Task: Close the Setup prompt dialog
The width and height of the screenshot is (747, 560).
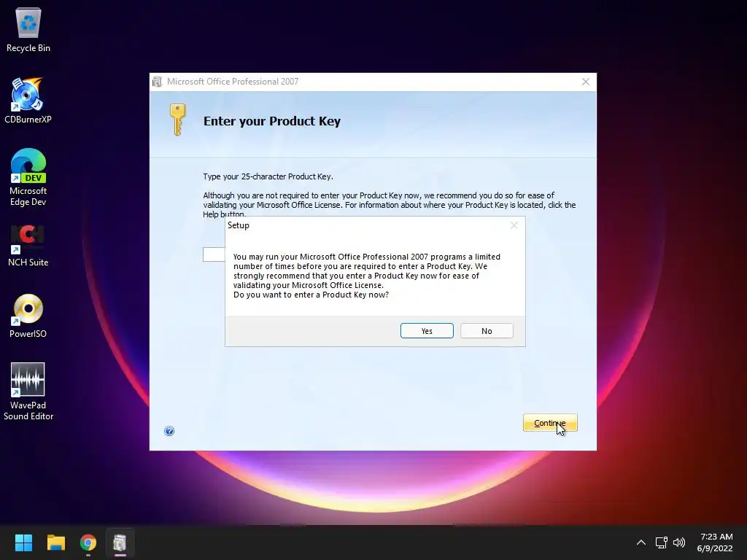Action: [x=514, y=225]
